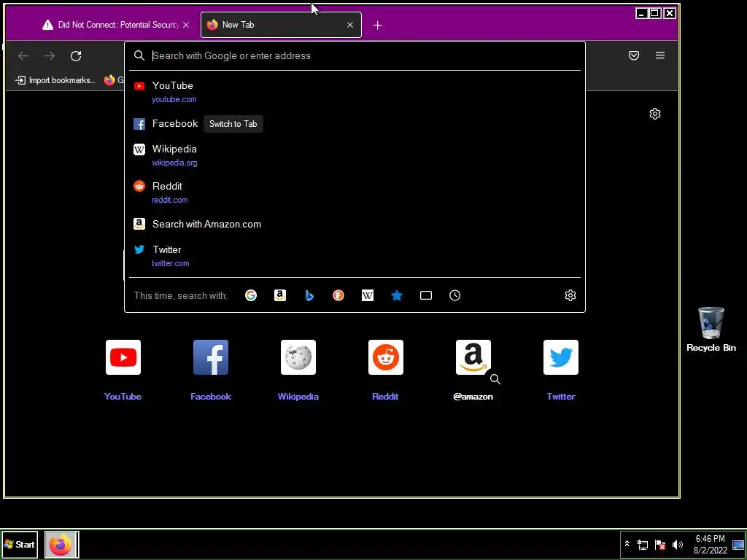Search this time with Wikipedia icon

(x=368, y=295)
